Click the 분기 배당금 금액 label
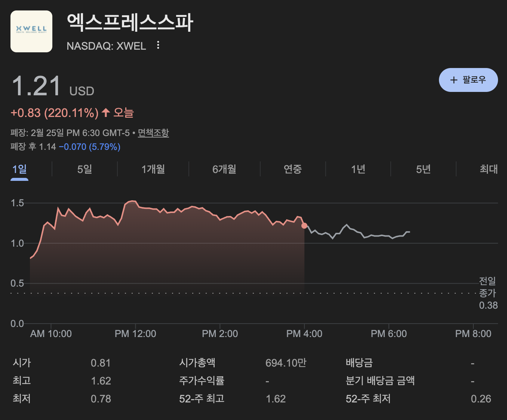This screenshot has width=507, height=420. [x=380, y=381]
